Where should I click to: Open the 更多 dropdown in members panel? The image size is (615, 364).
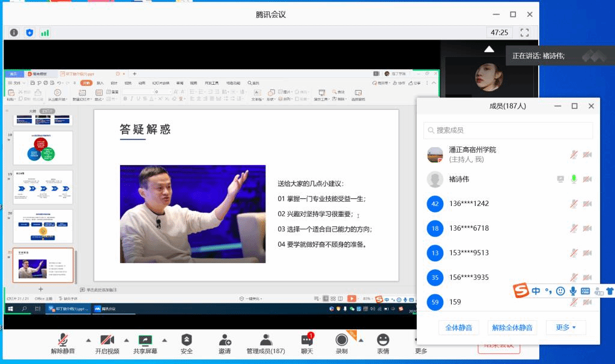point(566,327)
